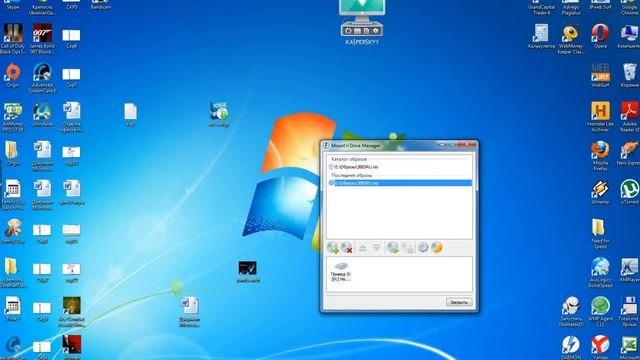Open Hamster Lite Archiver shortcut
640x360 pixels.
[600, 117]
